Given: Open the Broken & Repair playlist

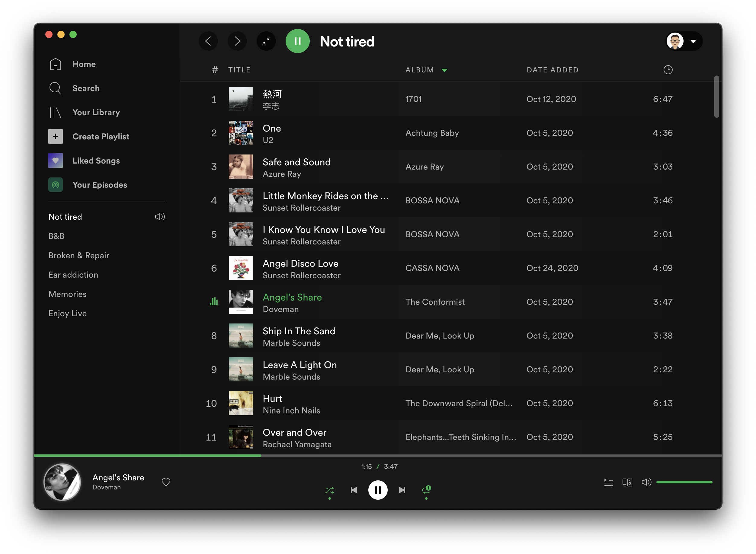Looking at the screenshot, I should click(x=79, y=256).
